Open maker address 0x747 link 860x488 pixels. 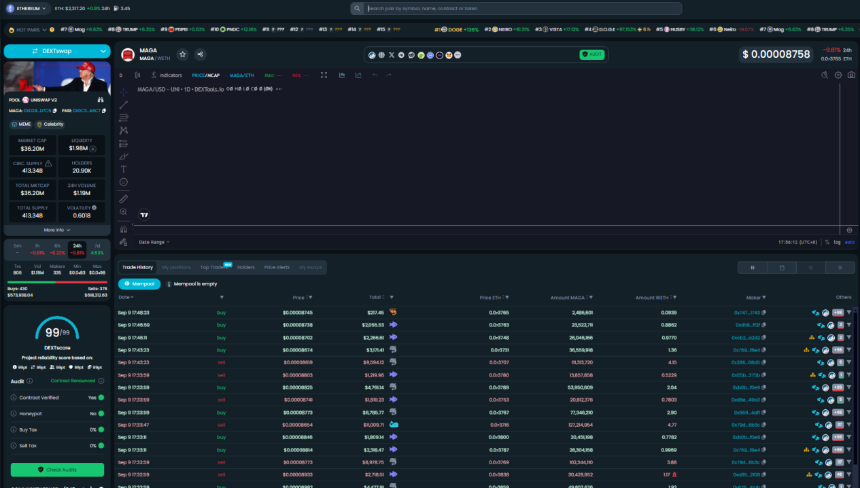746,313
